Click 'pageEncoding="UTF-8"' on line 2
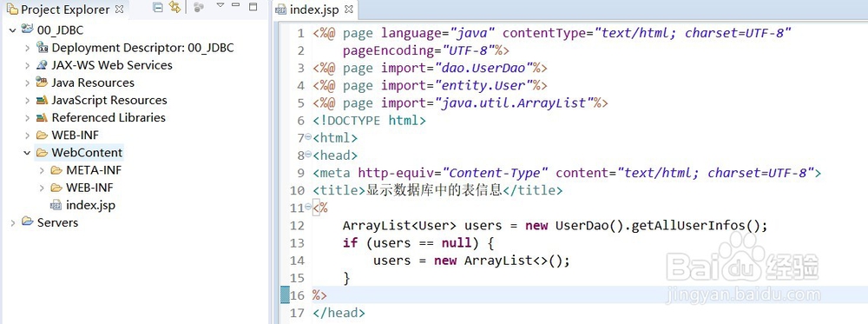The image size is (868, 324). click(418, 50)
